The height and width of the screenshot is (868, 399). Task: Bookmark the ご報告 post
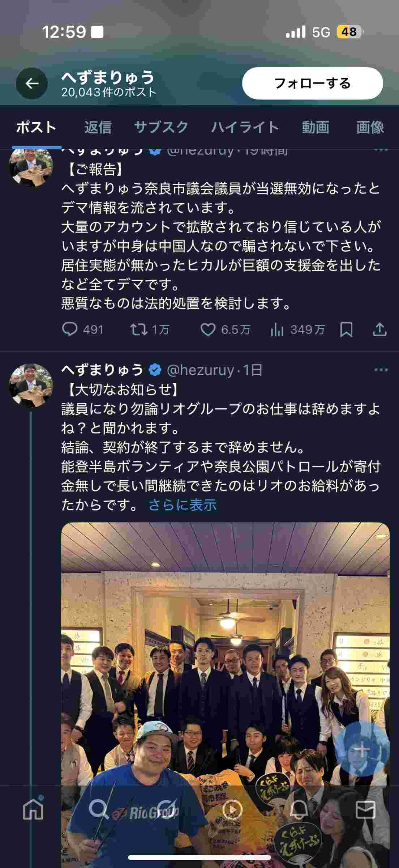click(346, 329)
